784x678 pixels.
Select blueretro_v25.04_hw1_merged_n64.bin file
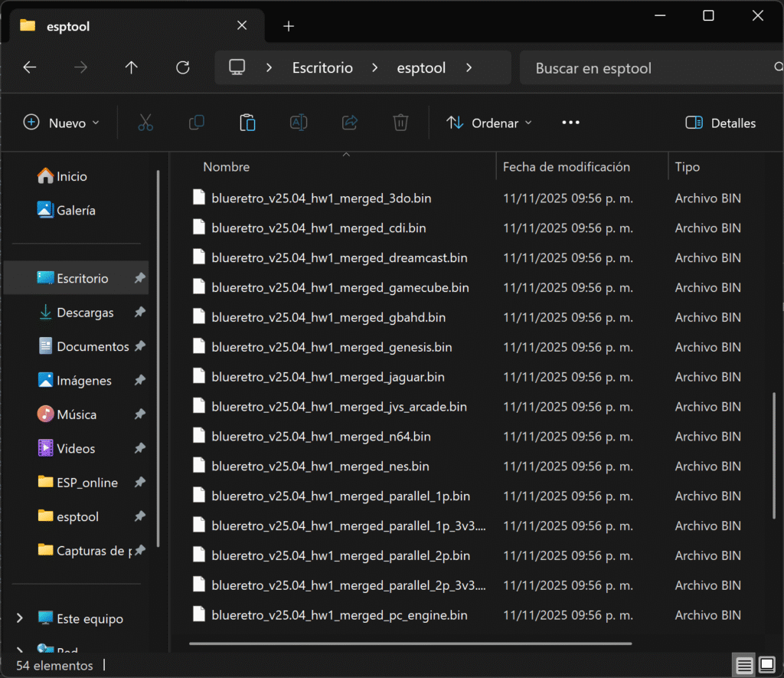[321, 437]
